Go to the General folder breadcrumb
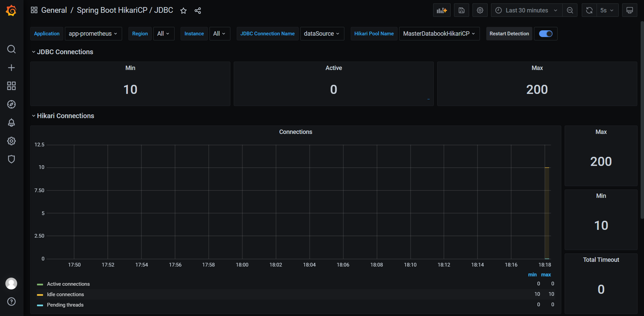Viewport: 644px width, 316px height. click(54, 10)
